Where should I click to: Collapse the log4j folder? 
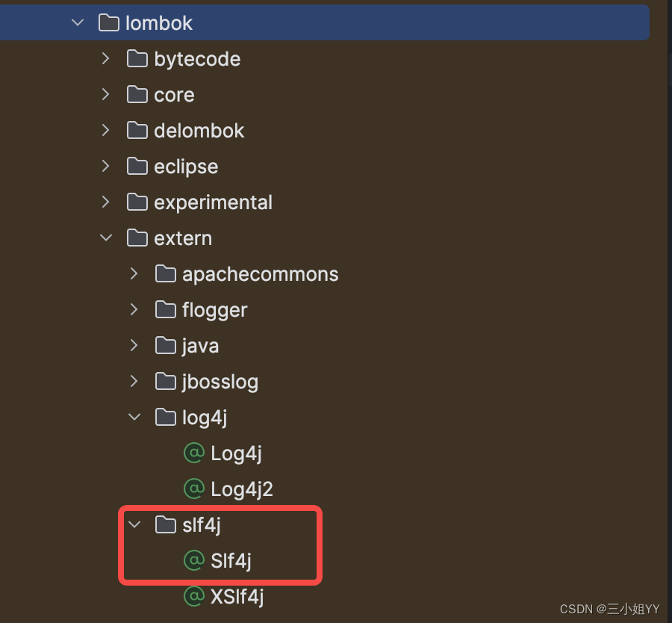pos(134,417)
